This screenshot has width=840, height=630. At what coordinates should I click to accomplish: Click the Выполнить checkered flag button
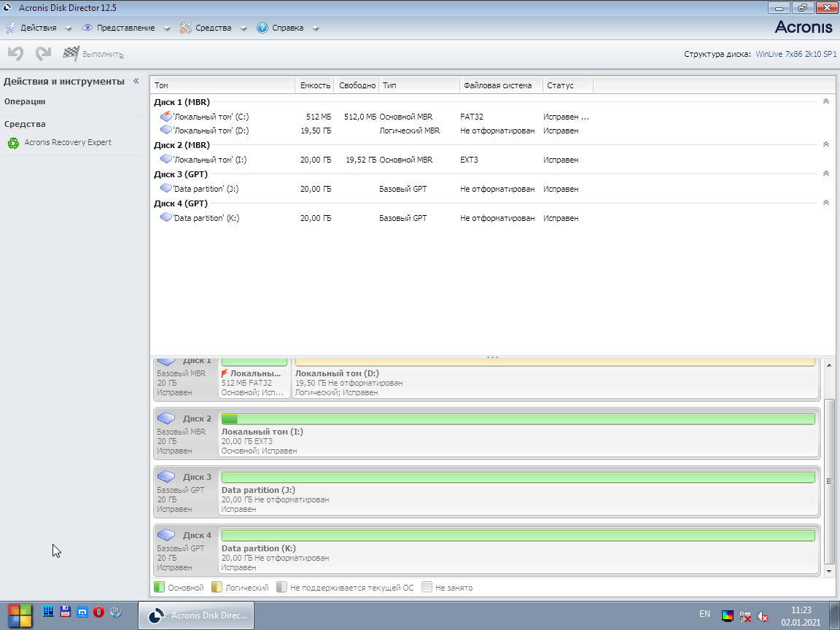coord(93,53)
